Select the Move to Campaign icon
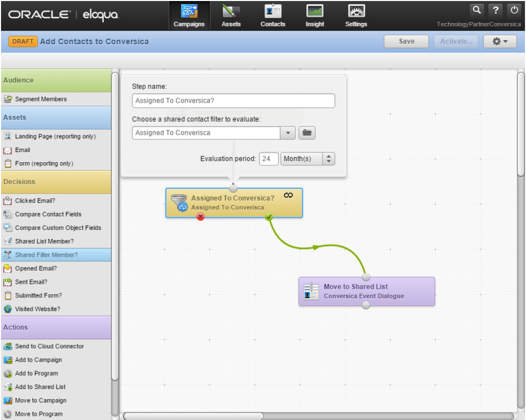Viewport: 526px width, 420px height. [8, 401]
